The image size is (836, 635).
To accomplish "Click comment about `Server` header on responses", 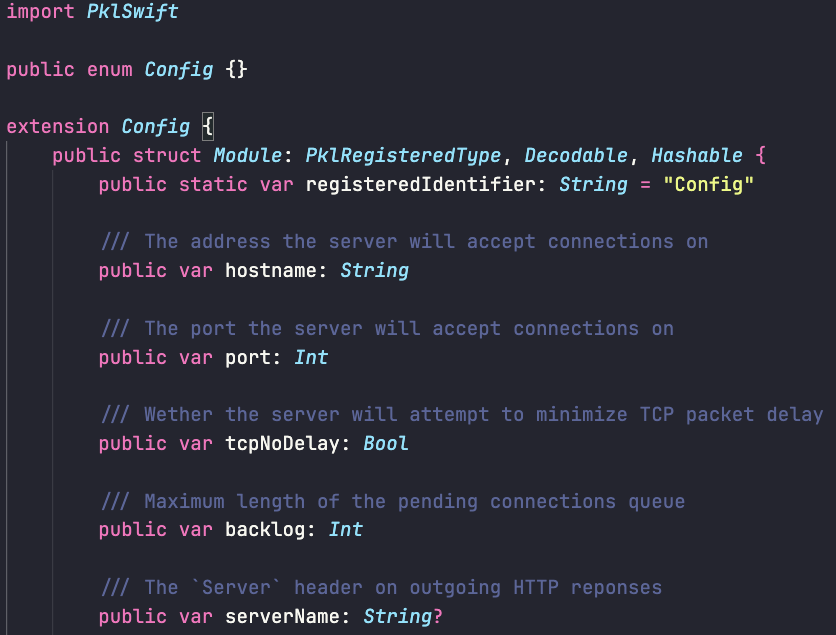I will [x=381, y=589].
